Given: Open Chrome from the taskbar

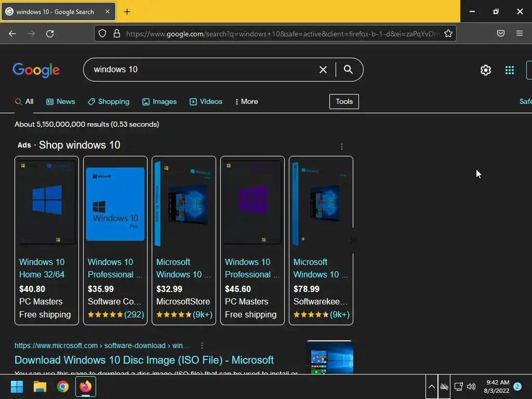Looking at the screenshot, I should click(x=63, y=387).
